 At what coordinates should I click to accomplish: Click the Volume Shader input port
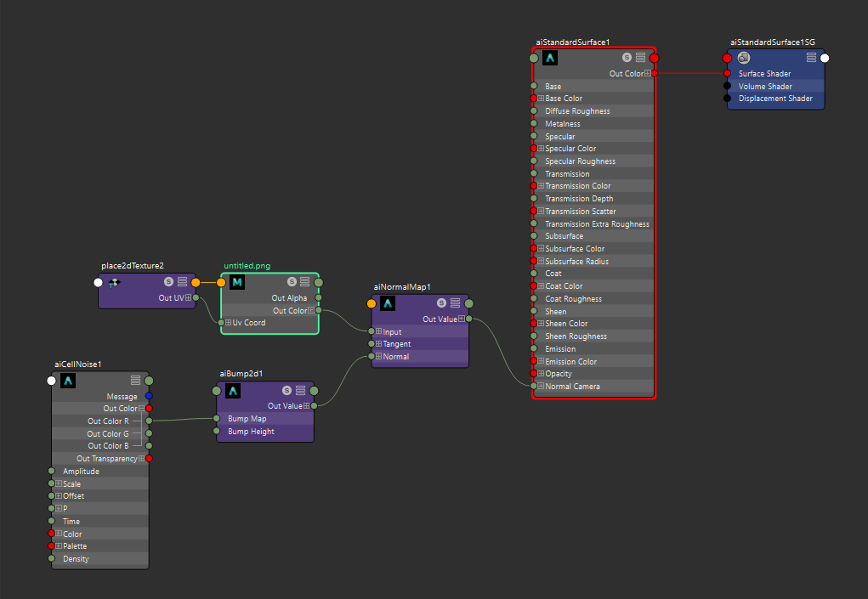pos(728,86)
